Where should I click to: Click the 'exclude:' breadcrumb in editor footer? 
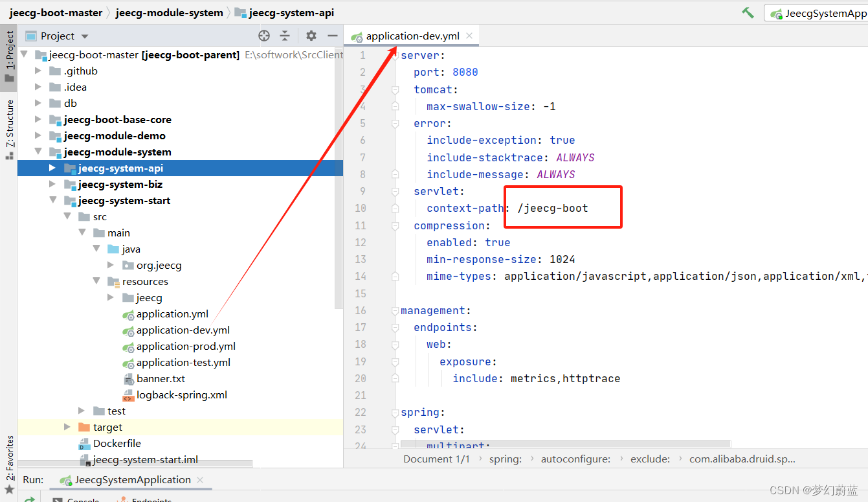point(651,459)
